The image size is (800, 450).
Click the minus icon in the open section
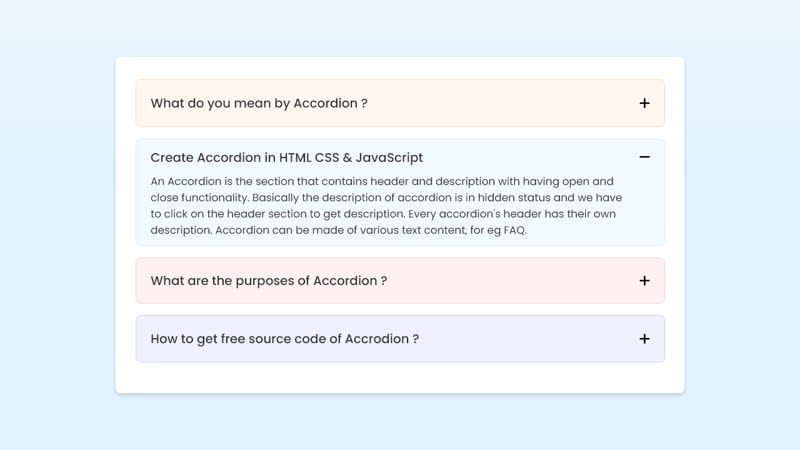(644, 157)
